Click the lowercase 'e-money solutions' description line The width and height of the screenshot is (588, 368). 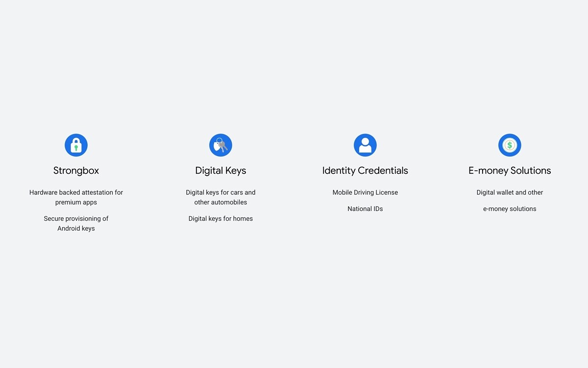[x=510, y=209]
